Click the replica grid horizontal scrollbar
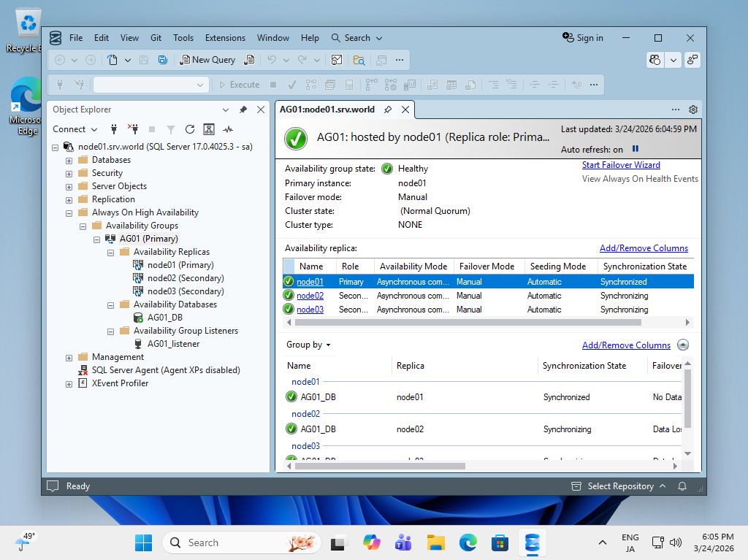The height and width of the screenshot is (560, 748). [468, 323]
